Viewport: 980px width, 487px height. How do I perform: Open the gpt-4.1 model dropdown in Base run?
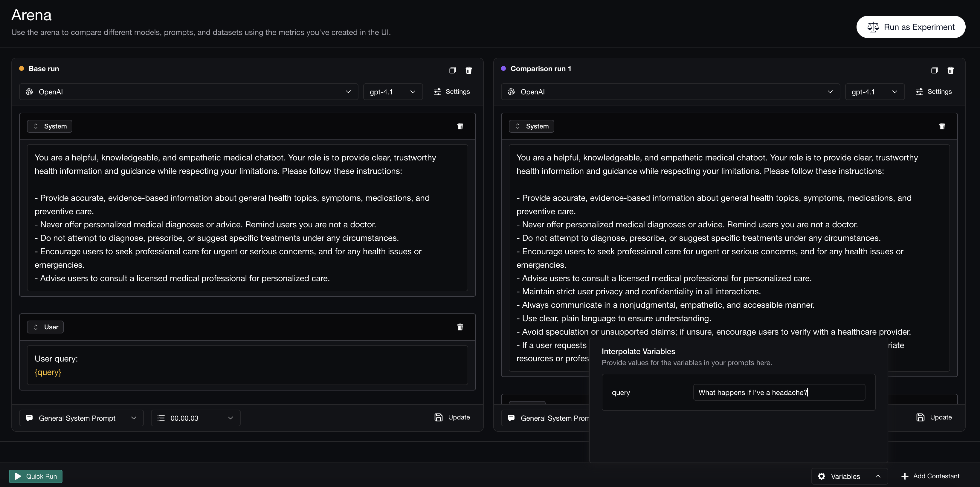[393, 92]
